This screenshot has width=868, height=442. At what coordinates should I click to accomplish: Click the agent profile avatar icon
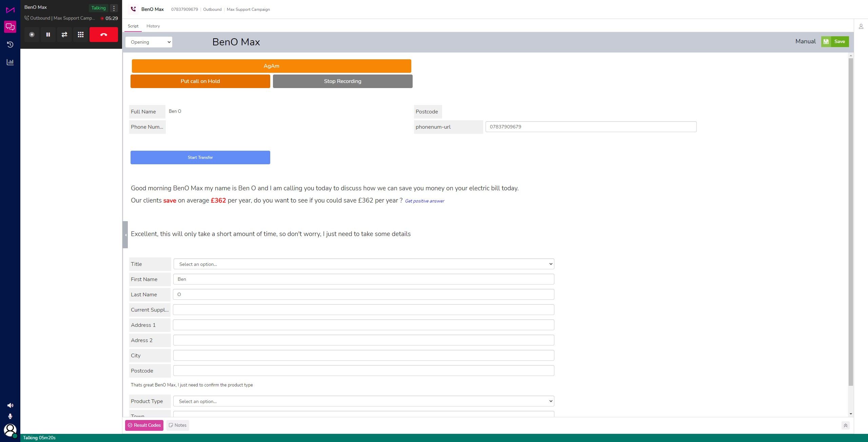(10, 430)
